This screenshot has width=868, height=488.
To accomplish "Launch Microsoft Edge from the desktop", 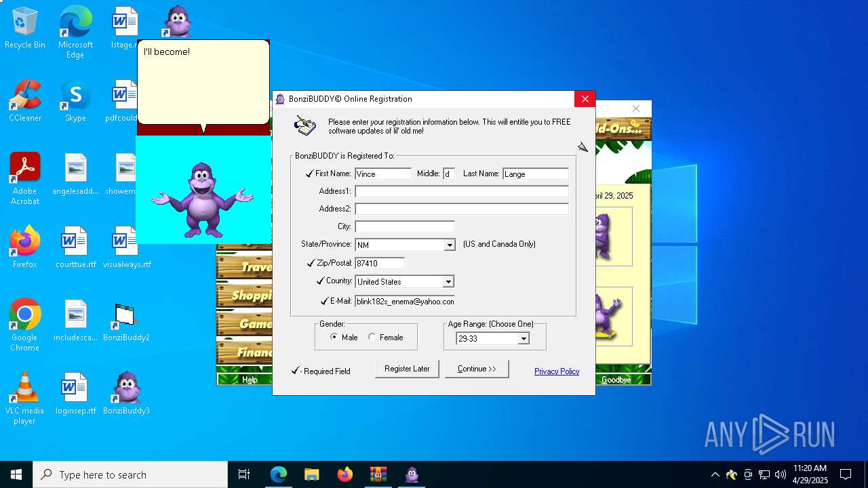I will [75, 32].
